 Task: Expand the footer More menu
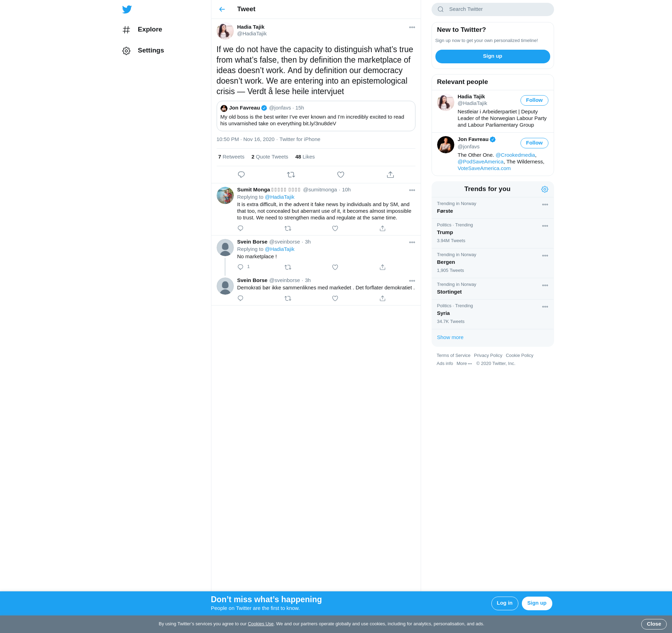tap(464, 364)
